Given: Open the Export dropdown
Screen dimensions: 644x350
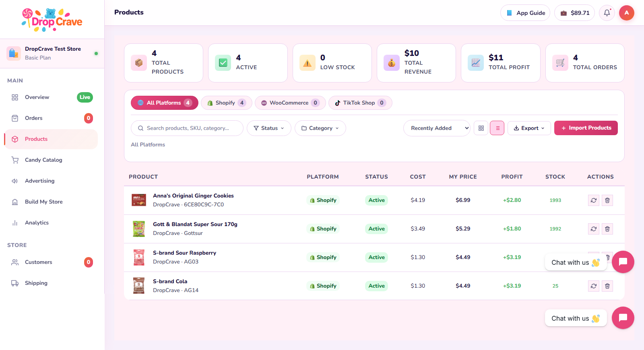Looking at the screenshot, I should 529,128.
